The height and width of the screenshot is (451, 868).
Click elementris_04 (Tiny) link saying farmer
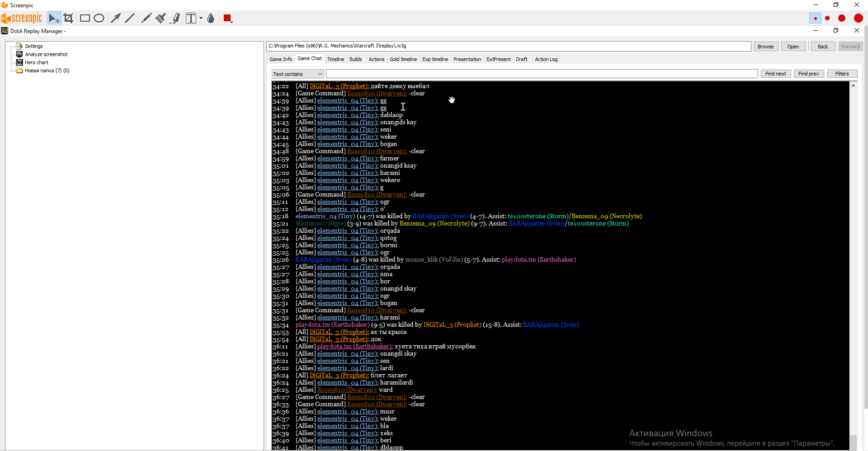[348, 158]
